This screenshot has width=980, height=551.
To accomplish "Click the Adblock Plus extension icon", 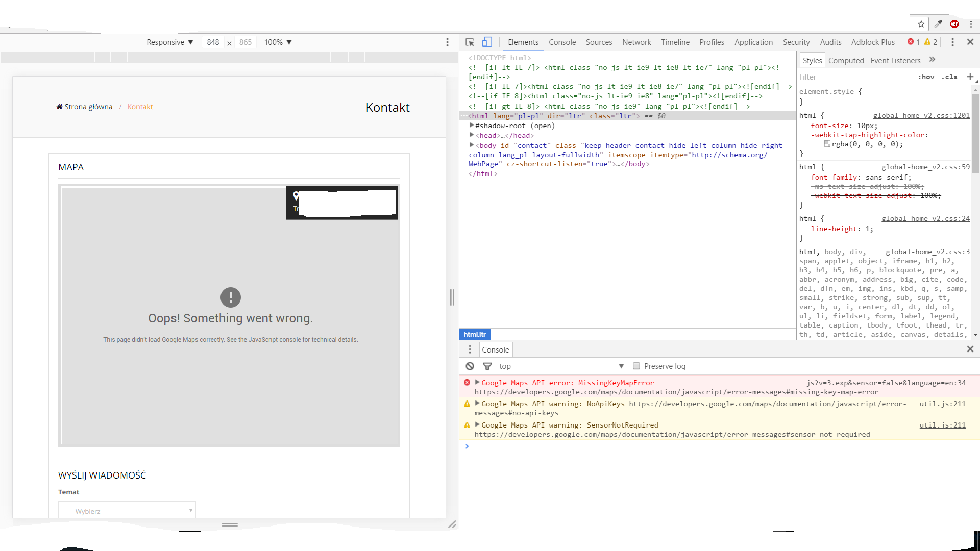I will [954, 24].
